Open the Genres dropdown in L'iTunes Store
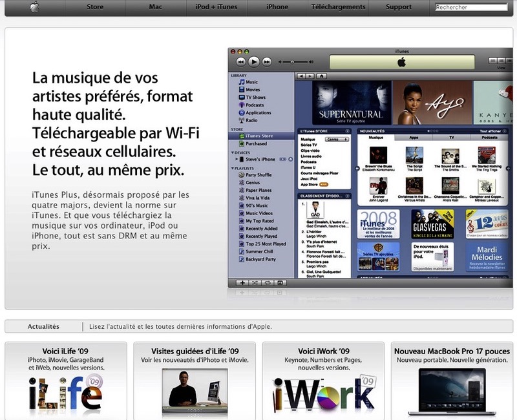Screen dimensions: 517x420 (337, 140)
